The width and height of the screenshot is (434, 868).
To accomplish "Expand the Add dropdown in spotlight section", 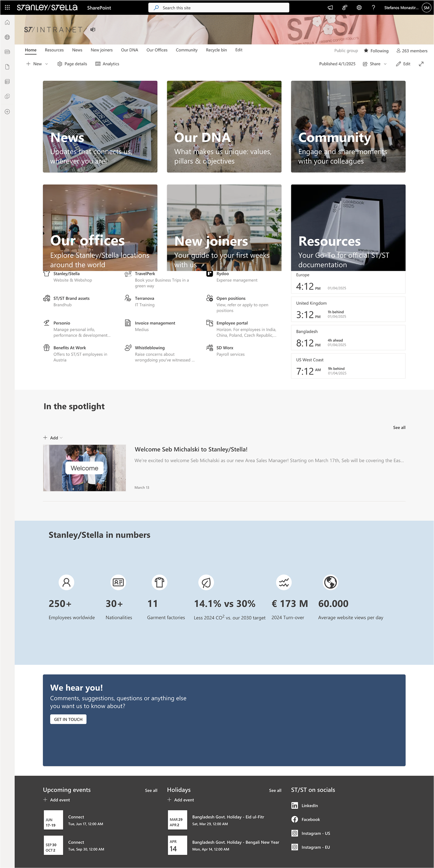I will [x=53, y=438].
